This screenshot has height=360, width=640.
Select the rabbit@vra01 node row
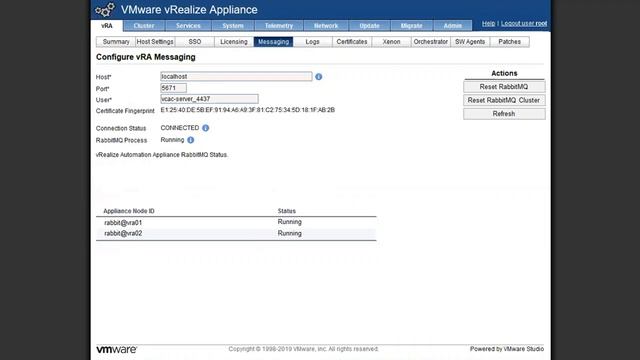[236, 222]
